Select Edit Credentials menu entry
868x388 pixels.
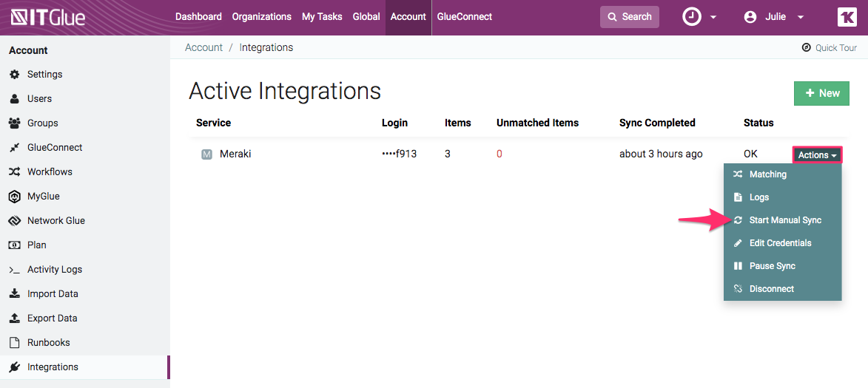(782, 243)
